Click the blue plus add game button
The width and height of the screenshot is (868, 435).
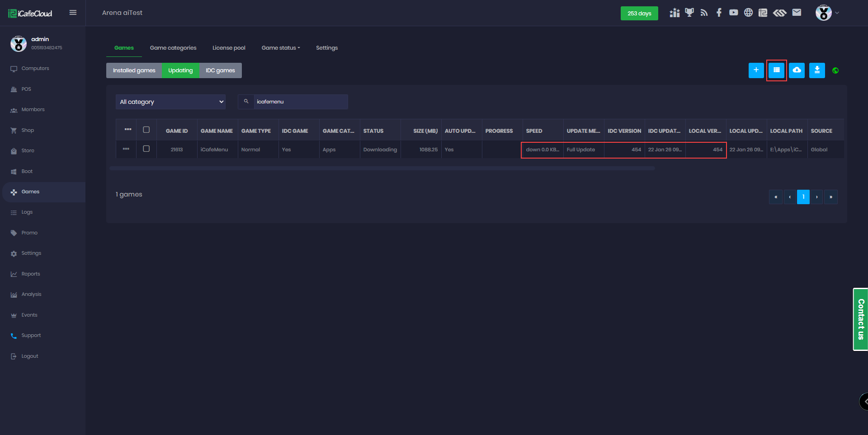click(756, 70)
